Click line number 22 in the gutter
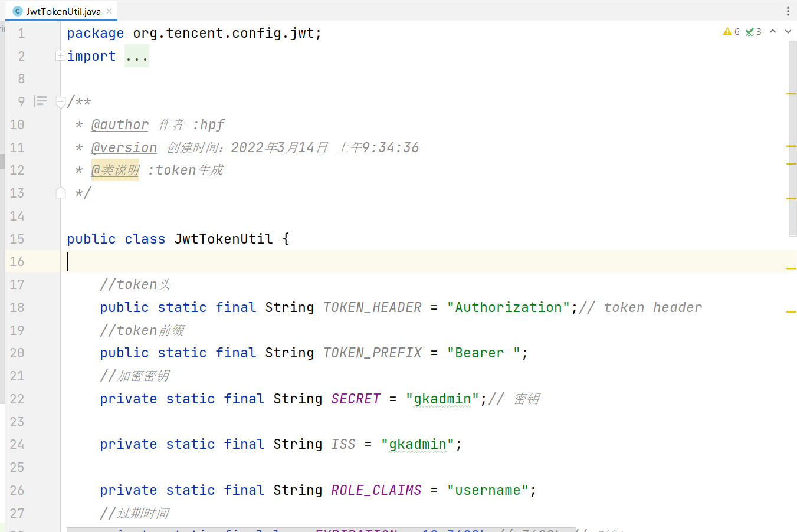Viewport: 797px width, 532px height. click(17, 399)
